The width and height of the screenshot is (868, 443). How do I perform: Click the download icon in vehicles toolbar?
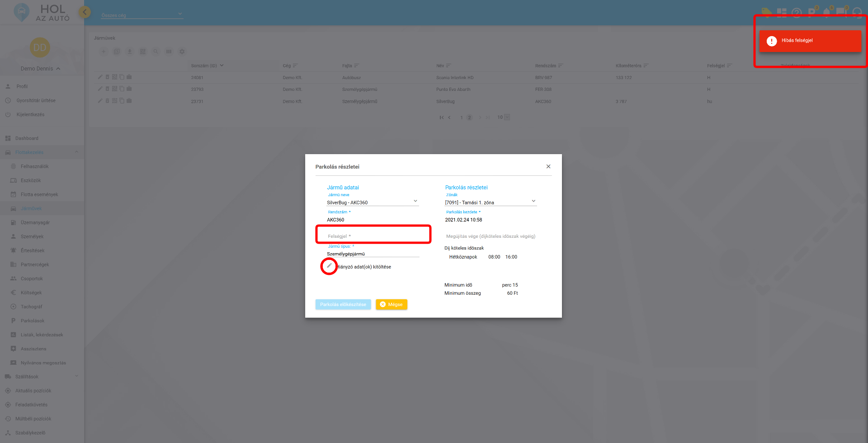[x=130, y=52]
